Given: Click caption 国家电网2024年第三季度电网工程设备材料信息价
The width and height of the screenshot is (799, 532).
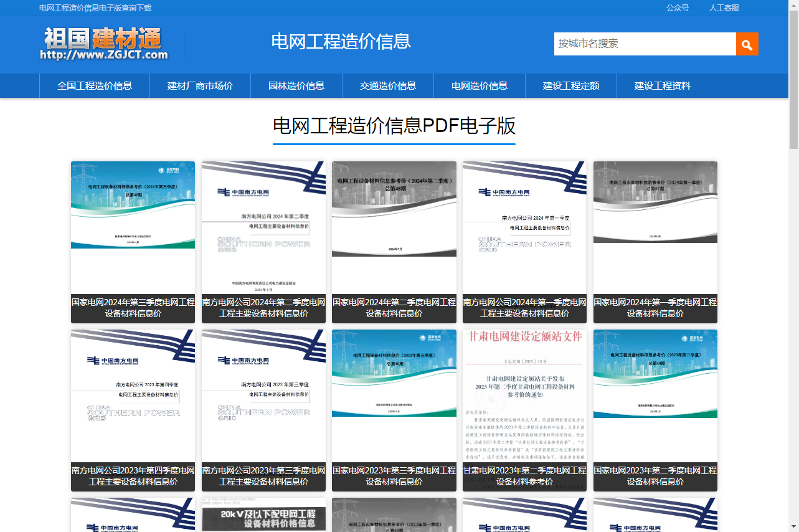Looking at the screenshot, I should click(133, 308).
